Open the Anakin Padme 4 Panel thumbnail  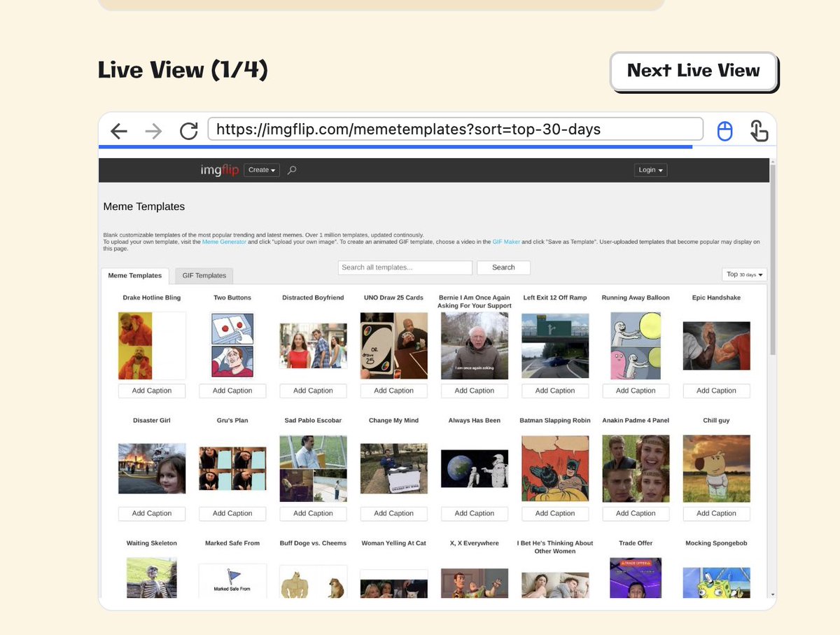coord(636,468)
